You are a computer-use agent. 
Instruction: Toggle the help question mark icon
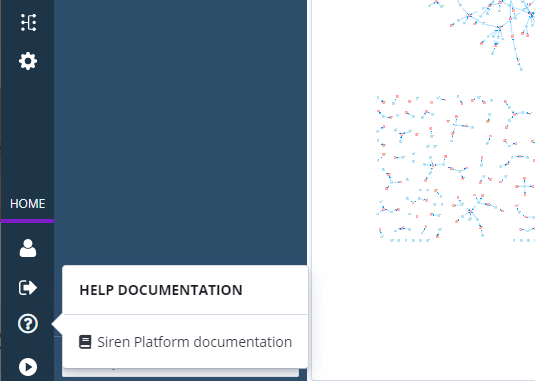[x=28, y=323]
